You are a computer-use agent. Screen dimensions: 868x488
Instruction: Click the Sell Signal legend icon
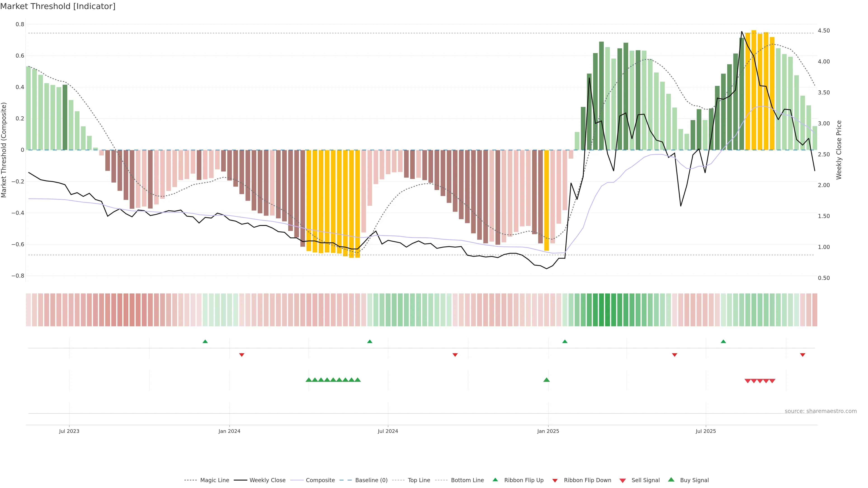pos(623,481)
